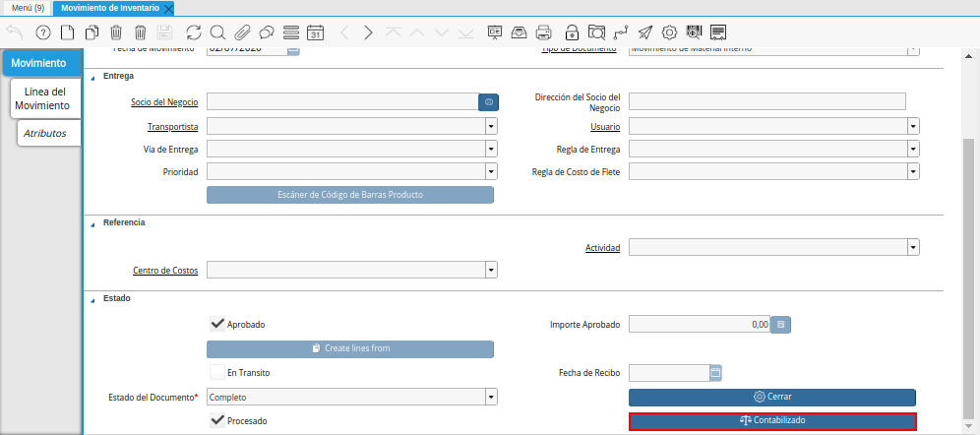Click the Contabilizado button
Image resolution: width=980 pixels, height=435 pixels.
(x=772, y=421)
